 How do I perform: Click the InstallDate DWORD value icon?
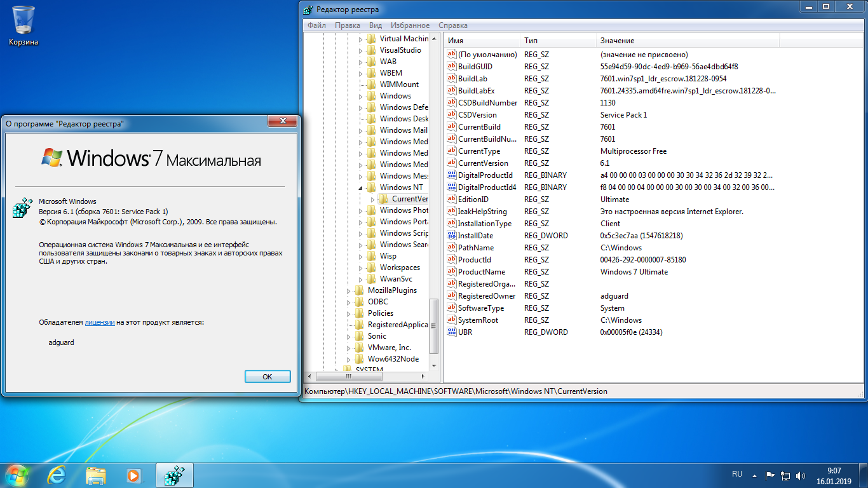tap(452, 236)
